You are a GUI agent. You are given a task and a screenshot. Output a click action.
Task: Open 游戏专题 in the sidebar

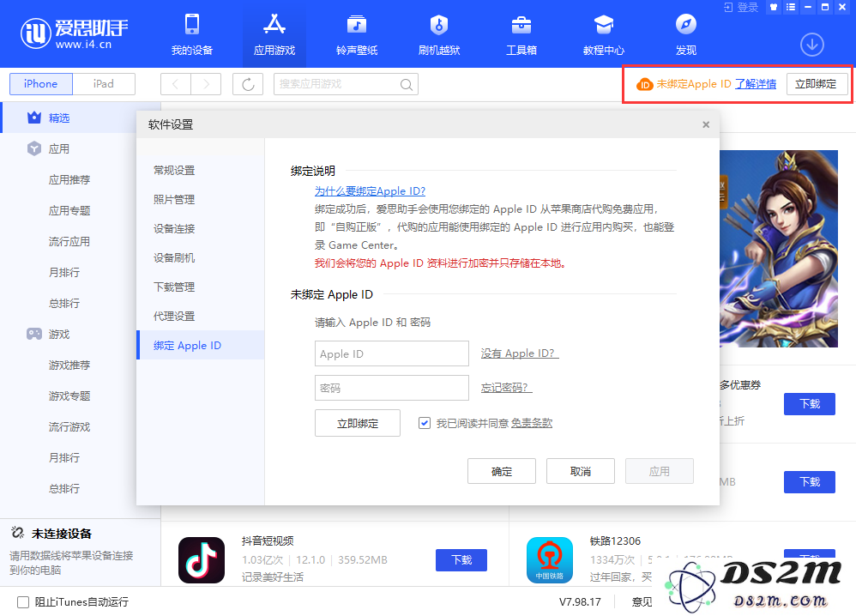point(69,396)
